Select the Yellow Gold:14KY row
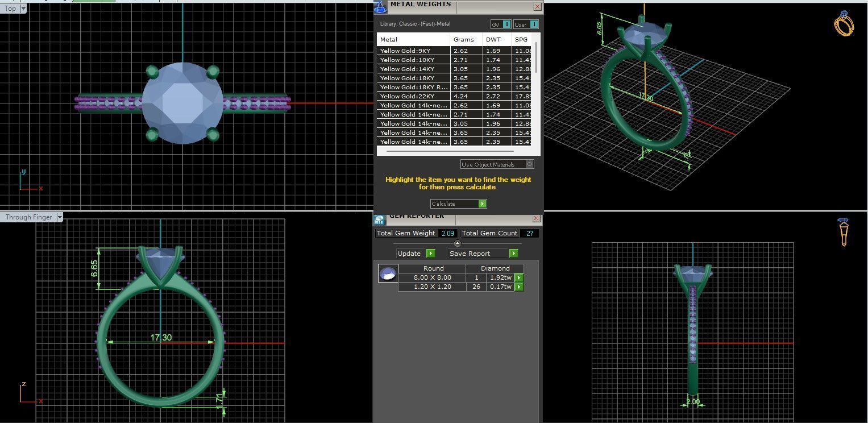868x423 pixels. 454,69
